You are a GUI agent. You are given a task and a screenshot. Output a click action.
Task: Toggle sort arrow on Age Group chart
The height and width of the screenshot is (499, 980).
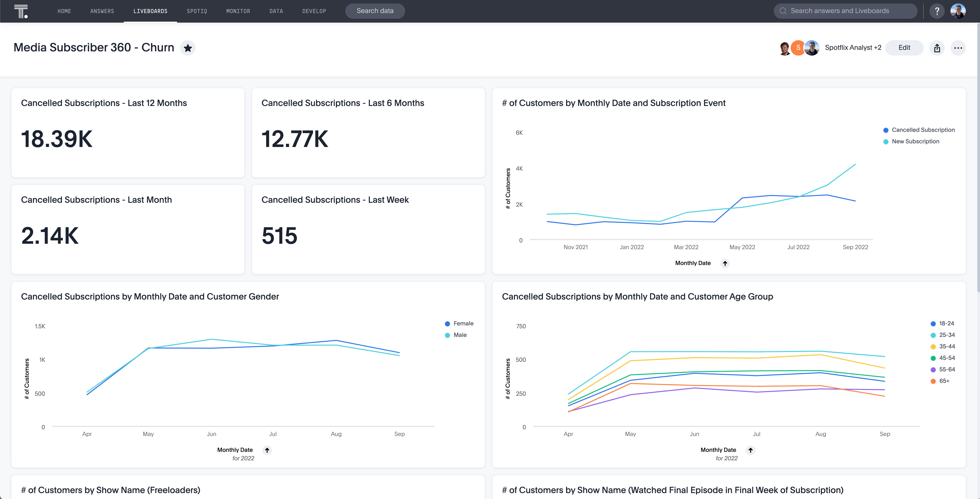pyautogui.click(x=750, y=450)
